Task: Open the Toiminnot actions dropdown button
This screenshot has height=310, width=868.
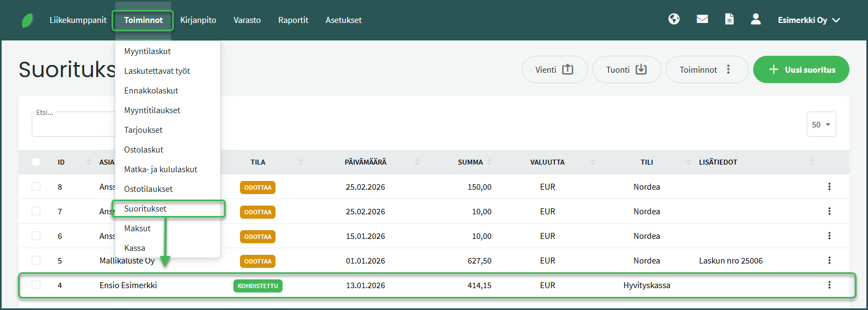Action: (x=706, y=69)
